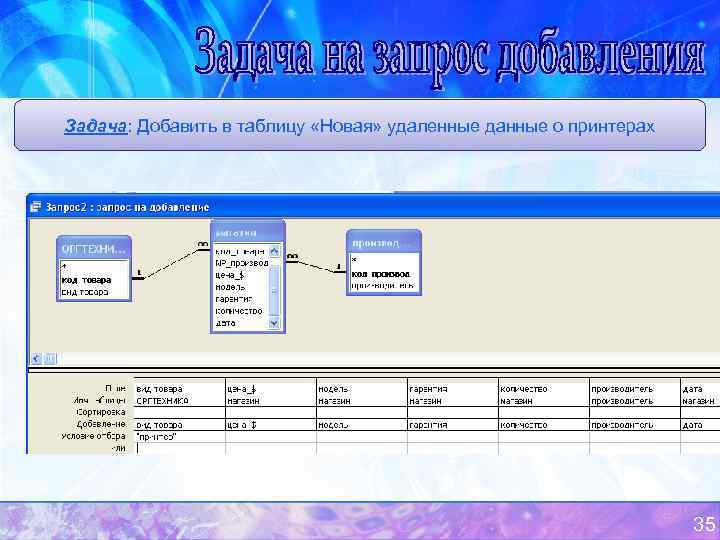Viewport: 720px width, 540px height.
Task: Select производ... table title bar
Action: click(383, 243)
